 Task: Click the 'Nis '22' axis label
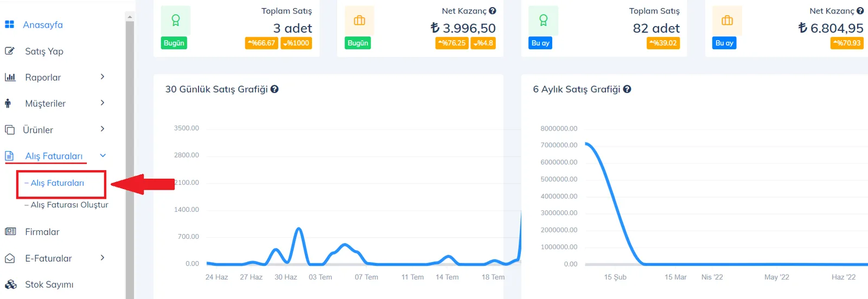(712, 277)
